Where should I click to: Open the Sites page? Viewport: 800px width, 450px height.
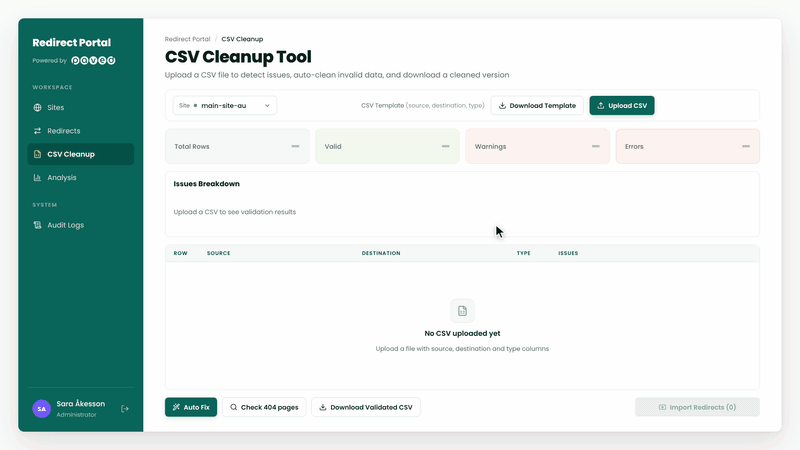(x=81, y=108)
